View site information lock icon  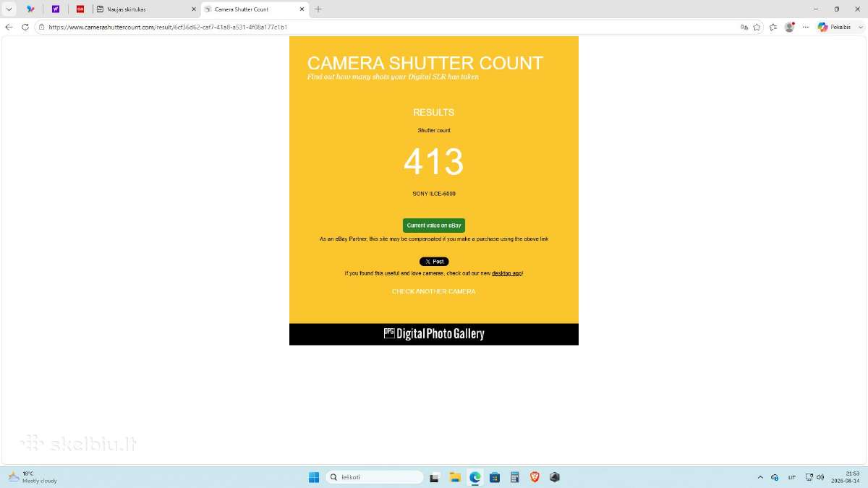[x=42, y=27]
